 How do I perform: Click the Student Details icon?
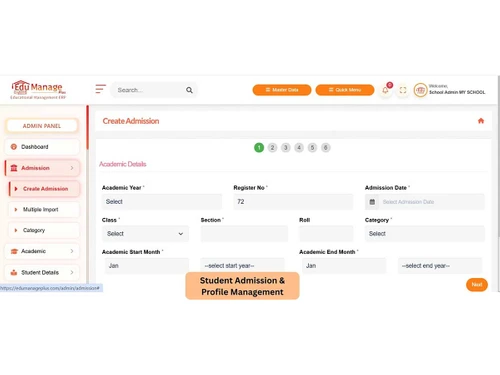pos(14,272)
